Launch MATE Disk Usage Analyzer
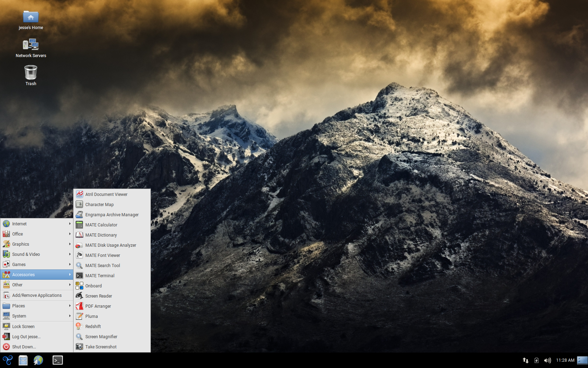588x368 pixels. coord(112,245)
